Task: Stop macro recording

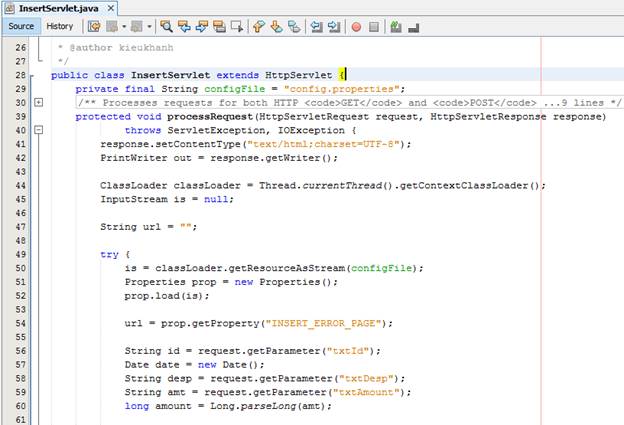Action: click(374, 27)
